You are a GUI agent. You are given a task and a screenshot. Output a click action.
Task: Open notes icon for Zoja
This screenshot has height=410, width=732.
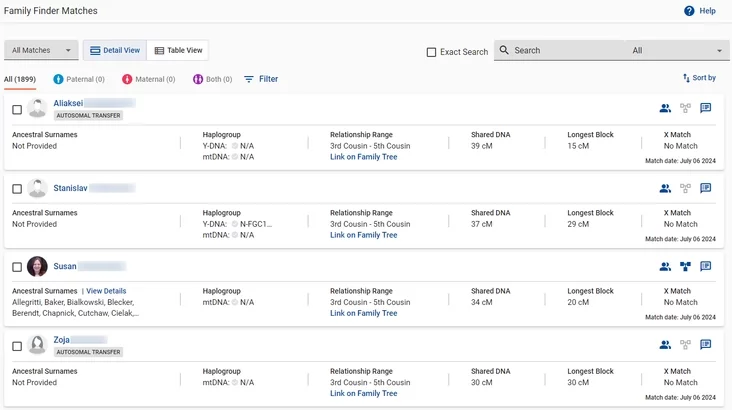(x=705, y=344)
